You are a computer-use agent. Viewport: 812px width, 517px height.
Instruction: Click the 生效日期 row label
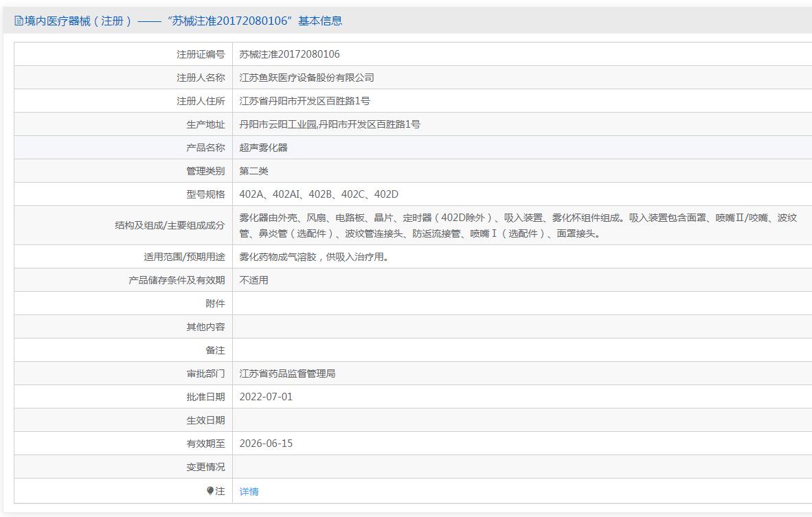pyautogui.click(x=205, y=420)
